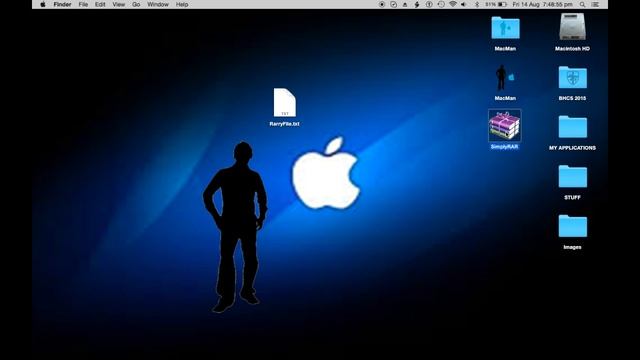Click the circled number menu bar icon
This screenshot has width=640, height=360.
(429, 4)
